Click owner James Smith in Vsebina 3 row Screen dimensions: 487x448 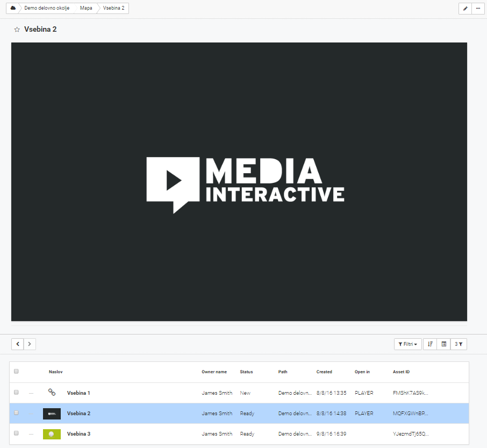217,434
